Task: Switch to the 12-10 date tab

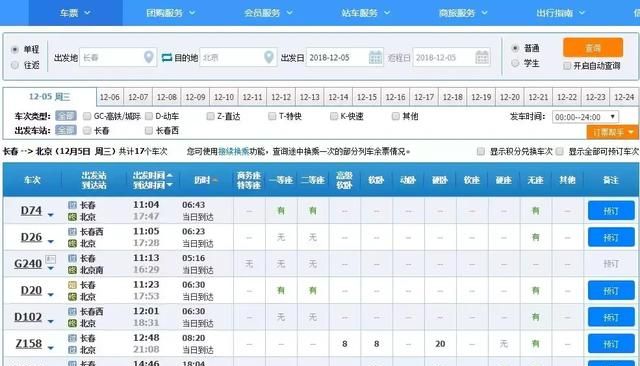Action: pos(224,97)
